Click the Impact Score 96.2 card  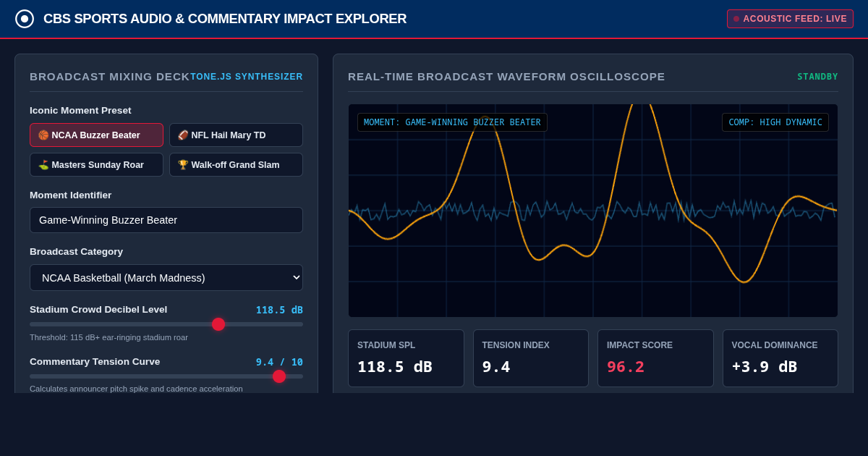[x=655, y=358]
